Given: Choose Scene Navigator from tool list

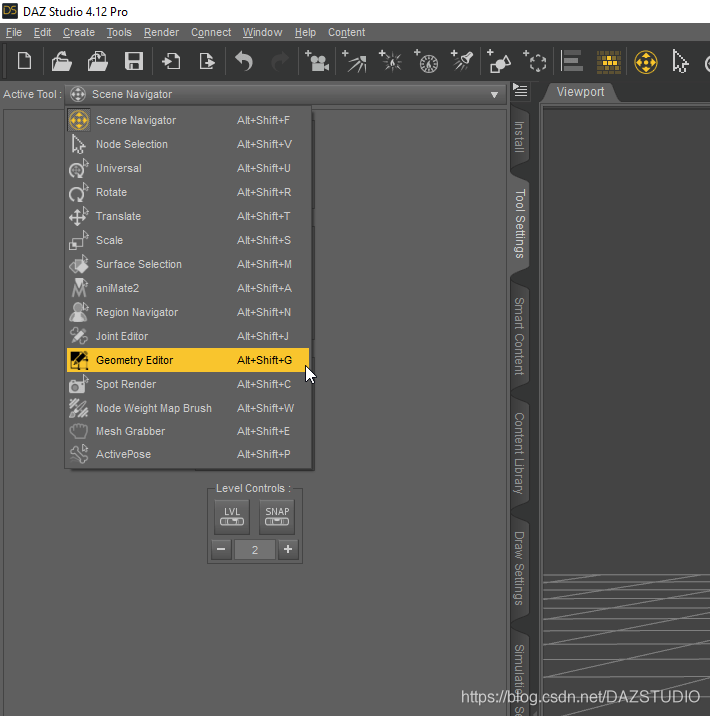Looking at the screenshot, I should (188, 120).
